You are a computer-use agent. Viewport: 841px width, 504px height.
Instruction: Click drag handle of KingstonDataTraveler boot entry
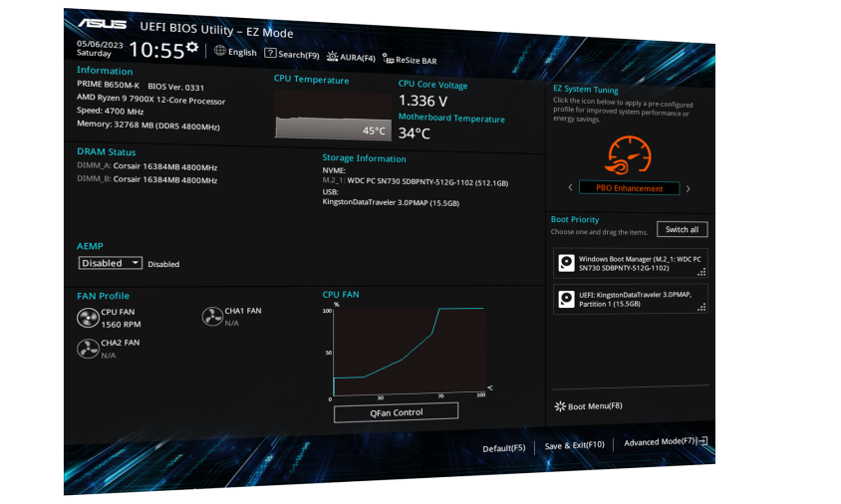[x=701, y=307]
